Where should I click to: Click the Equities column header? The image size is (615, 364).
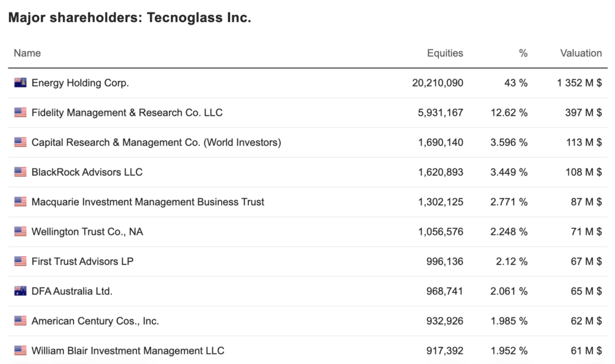[x=445, y=53]
